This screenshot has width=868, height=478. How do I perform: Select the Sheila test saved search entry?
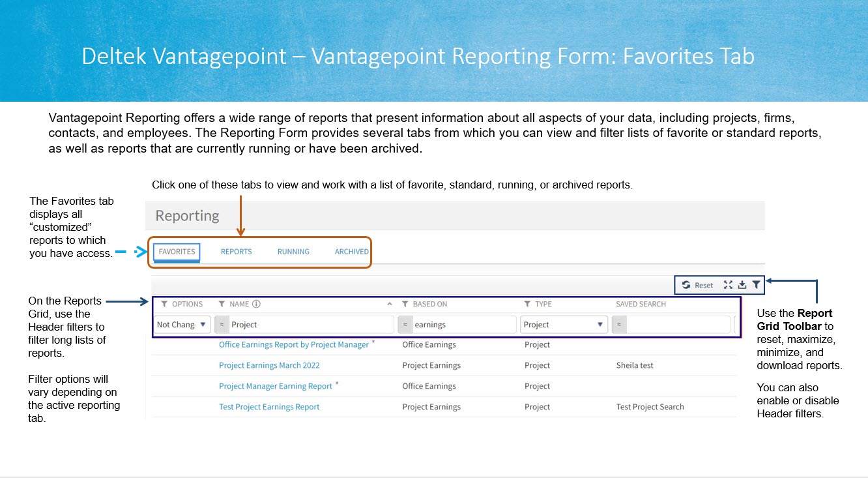click(635, 365)
